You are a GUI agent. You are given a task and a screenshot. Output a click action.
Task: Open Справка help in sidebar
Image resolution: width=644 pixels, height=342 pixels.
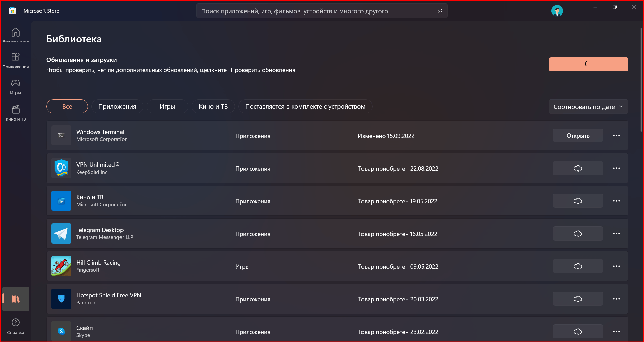click(16, 326)
